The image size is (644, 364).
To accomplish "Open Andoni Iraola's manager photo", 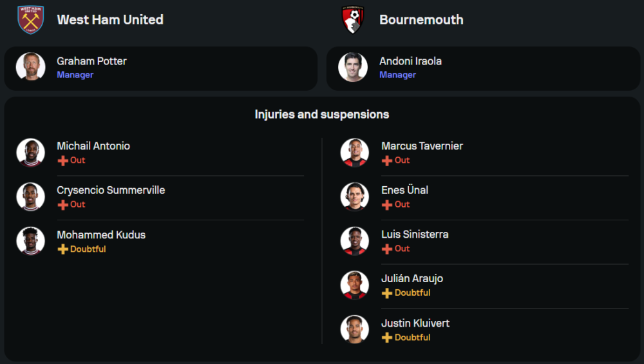I will coord(353,67).
